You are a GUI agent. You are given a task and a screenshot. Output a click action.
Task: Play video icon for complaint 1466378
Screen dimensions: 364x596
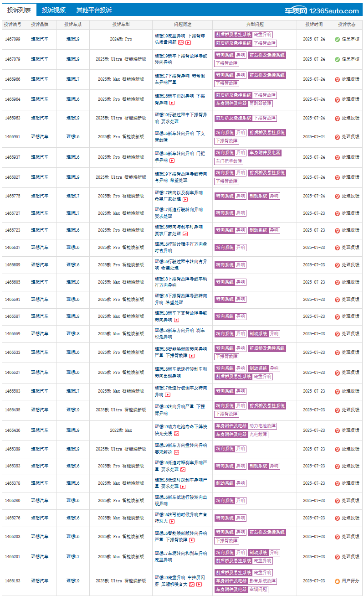pyautogui.click(x=183, y=487)
